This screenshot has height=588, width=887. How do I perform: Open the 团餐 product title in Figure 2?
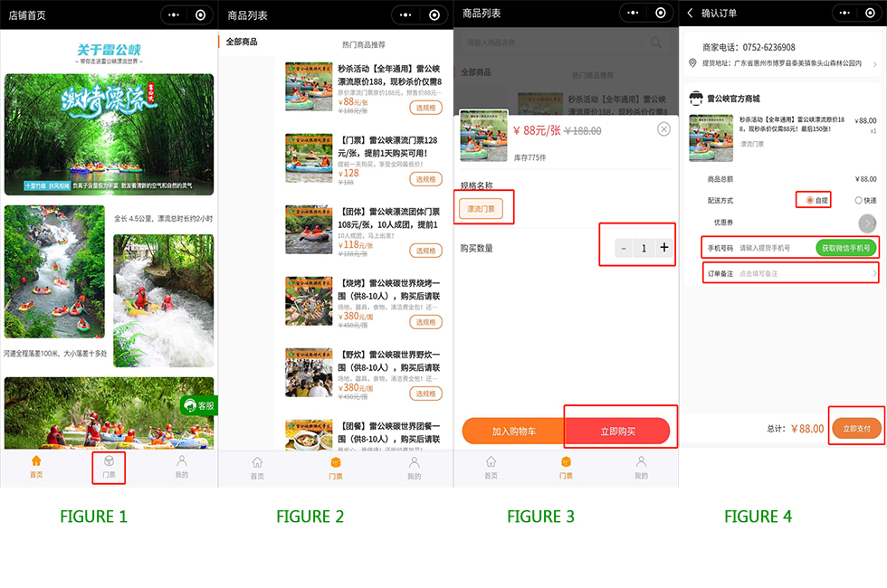[389, 432]
